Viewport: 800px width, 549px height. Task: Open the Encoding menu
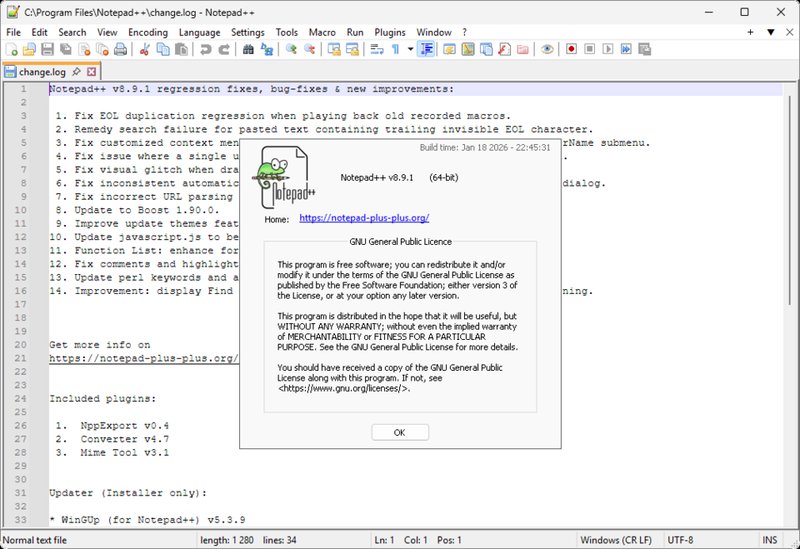click(148, 32)
